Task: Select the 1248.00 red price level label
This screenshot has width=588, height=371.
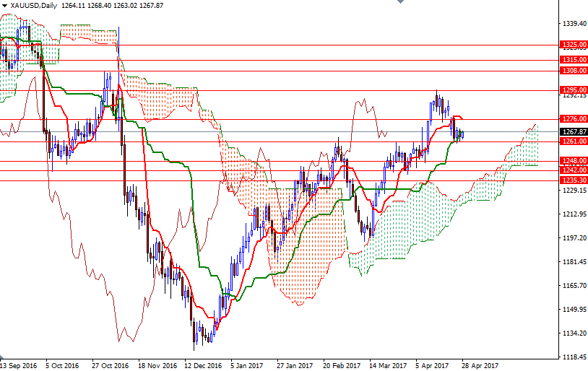Action: pyautogui.click(x=574, y=161)
